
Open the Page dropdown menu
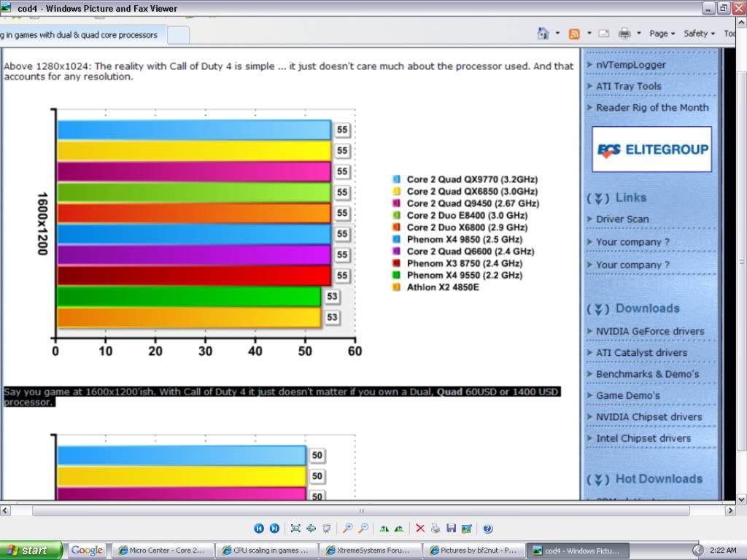[662, 34]
